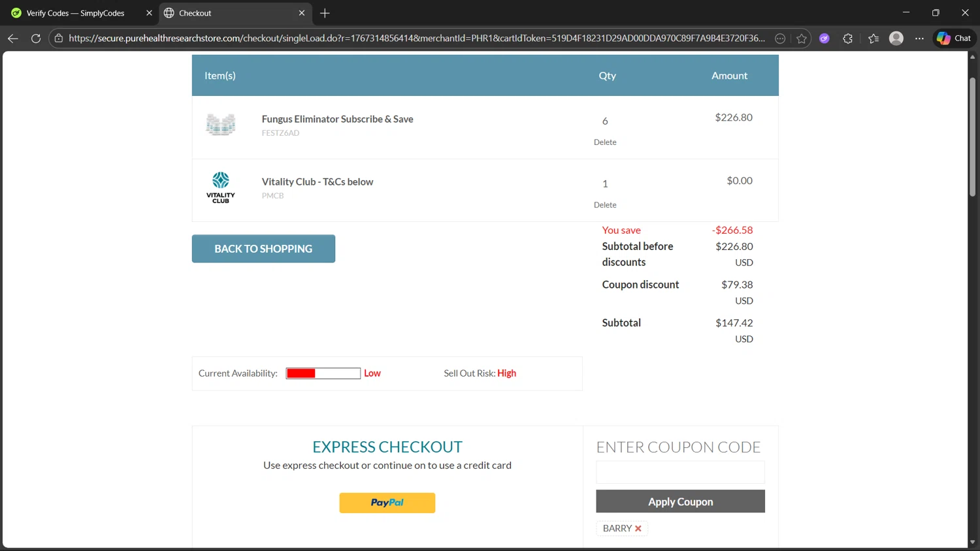Click the FESTZ6AD product code
The width and height of the screenshot is (980, 551).
(x=280, y=133)
